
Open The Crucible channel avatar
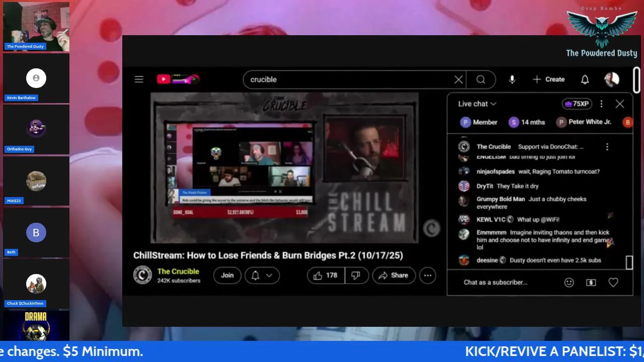pos(142,275)
